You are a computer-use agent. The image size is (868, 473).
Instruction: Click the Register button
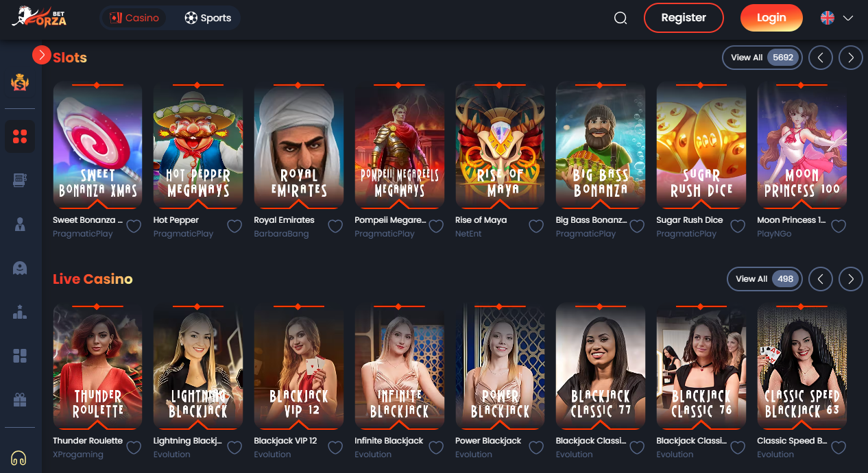point(684,18)
